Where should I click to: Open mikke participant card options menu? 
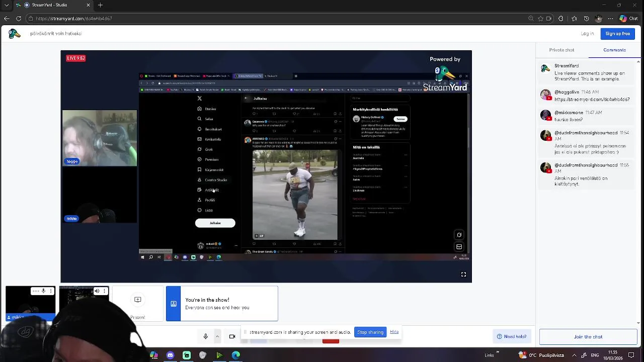[x=50, y=291]
